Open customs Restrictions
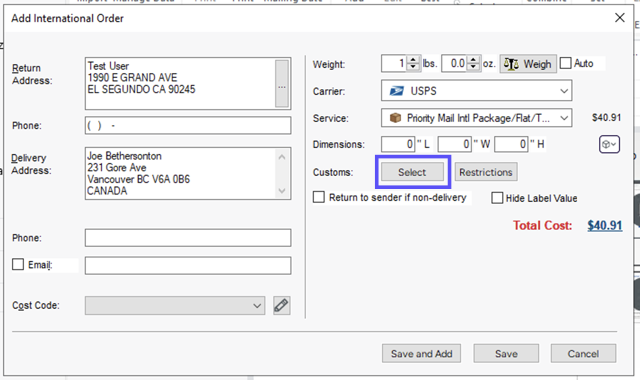This screenshot has height=380, width=640. [486, 172]
